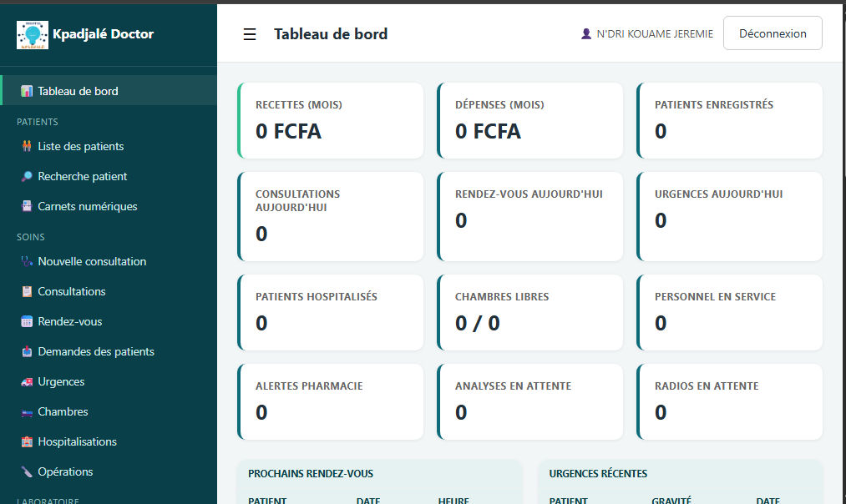Image resolution: width=846 pixels, height=504 pixels.
Task: Click the Carnets numériques notebook icon
Action: (27, 206)
